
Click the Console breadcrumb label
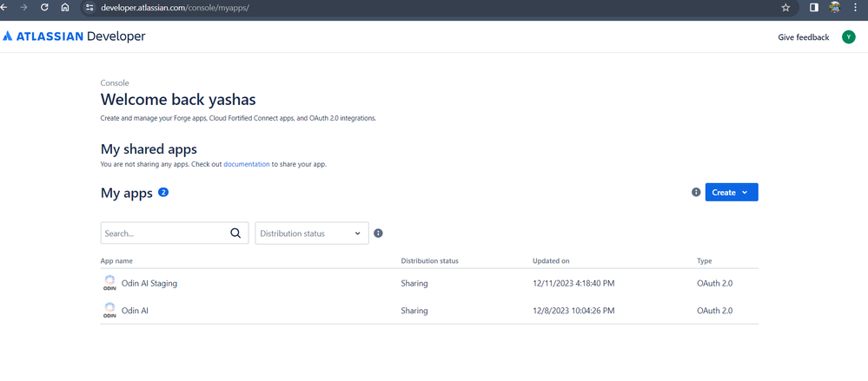click(x=115, y=83)
